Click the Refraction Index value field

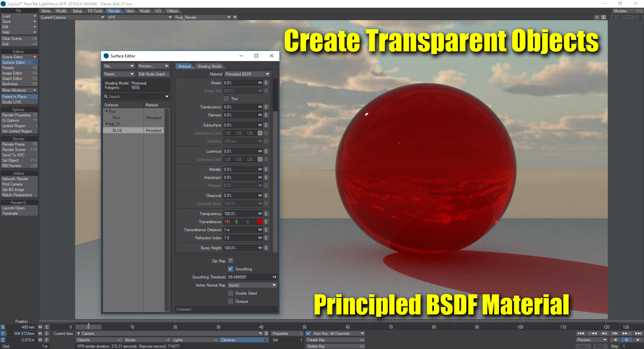click(x=240, y=238)
